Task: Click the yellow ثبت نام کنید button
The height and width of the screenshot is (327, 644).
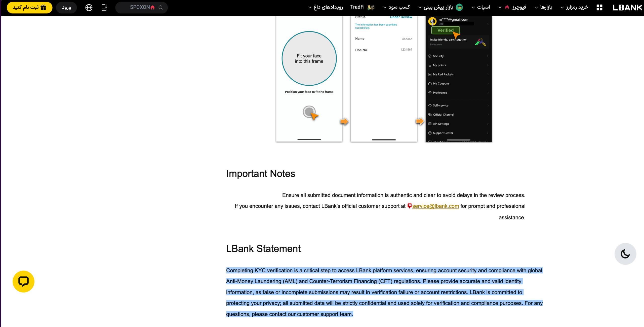Action: (x=30, y=8)
